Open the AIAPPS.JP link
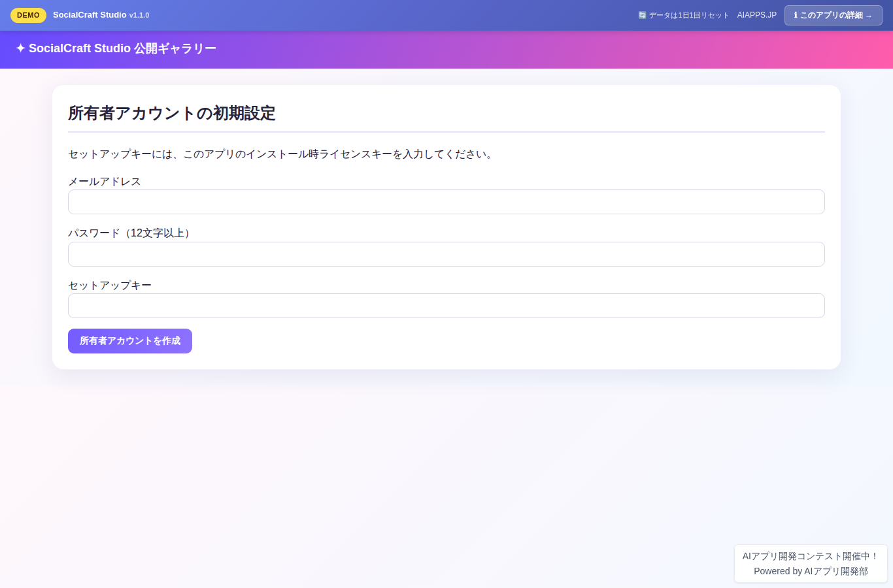 tap(756, 15)
